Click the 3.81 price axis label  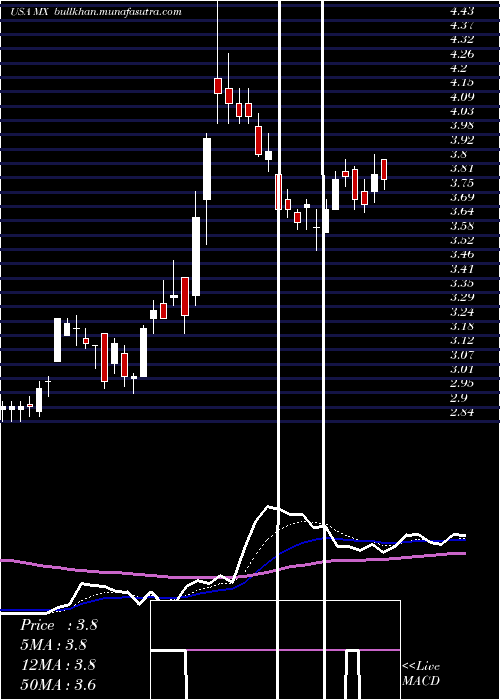[462, 169]
